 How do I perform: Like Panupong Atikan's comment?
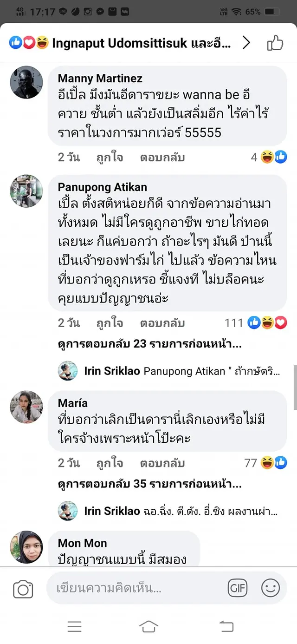pos(110,323)
